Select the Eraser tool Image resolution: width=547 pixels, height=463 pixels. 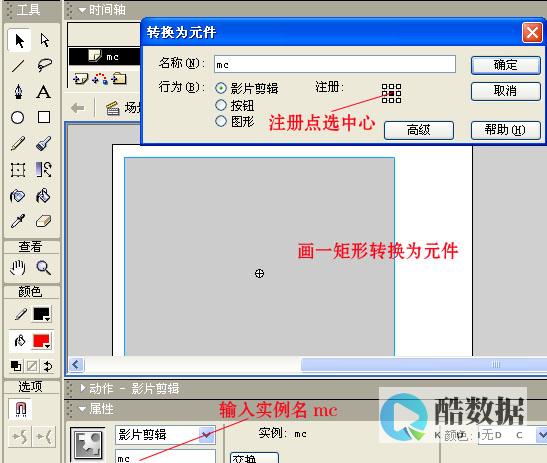(44, 221)
